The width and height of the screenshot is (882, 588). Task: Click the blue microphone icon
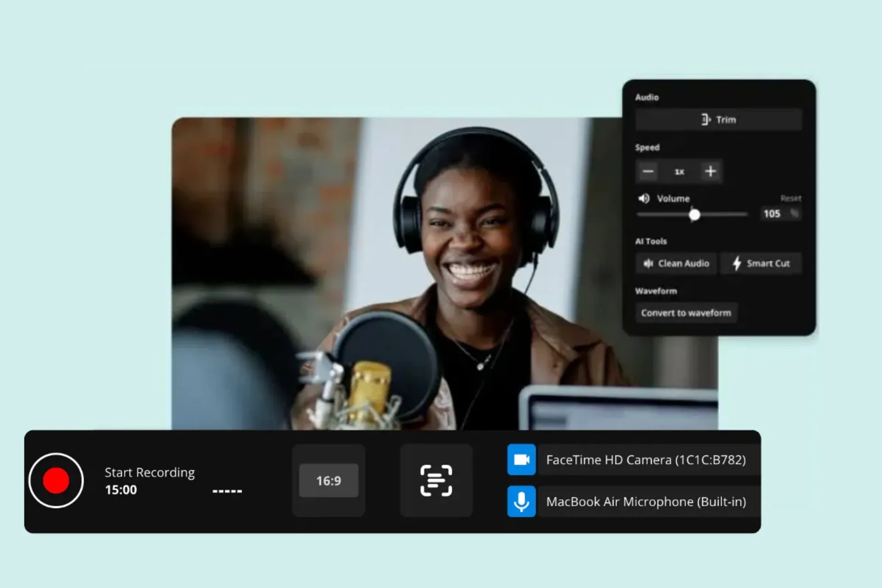(x=521, y=501)
